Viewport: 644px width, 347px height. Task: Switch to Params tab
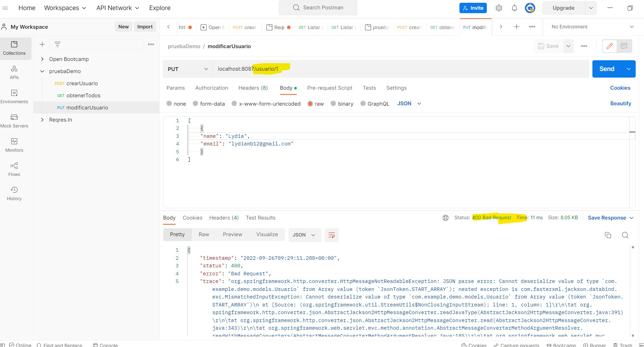[x=176, y=88]
